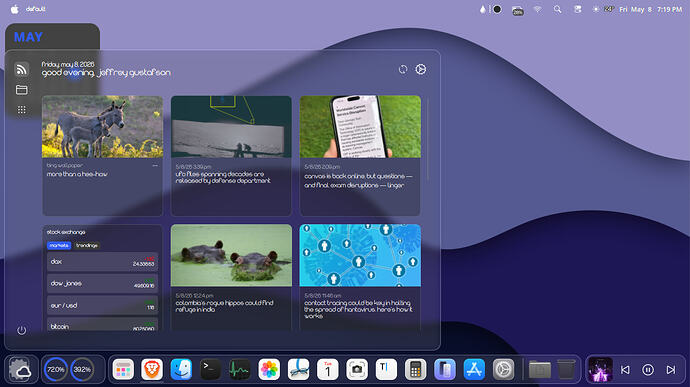690x387 pixels.
Task: Skip to previous track
Action: click(625, 370)
